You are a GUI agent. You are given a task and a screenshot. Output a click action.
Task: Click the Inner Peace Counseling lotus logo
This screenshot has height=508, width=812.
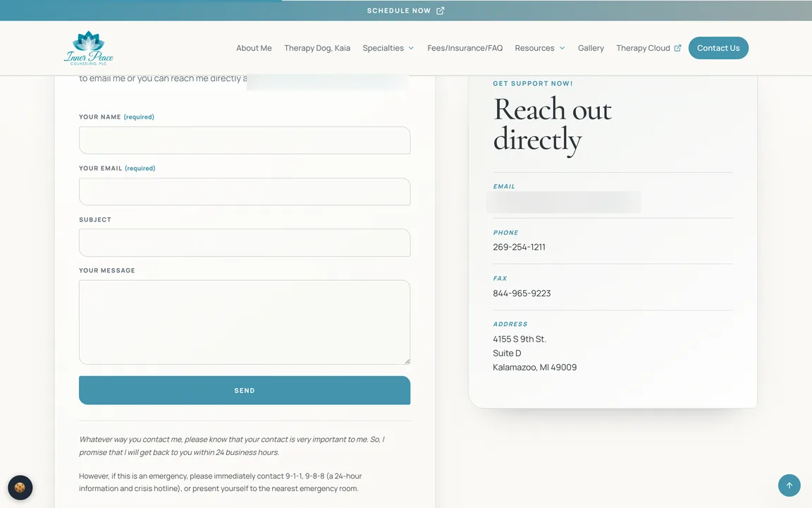click(89, 48)
